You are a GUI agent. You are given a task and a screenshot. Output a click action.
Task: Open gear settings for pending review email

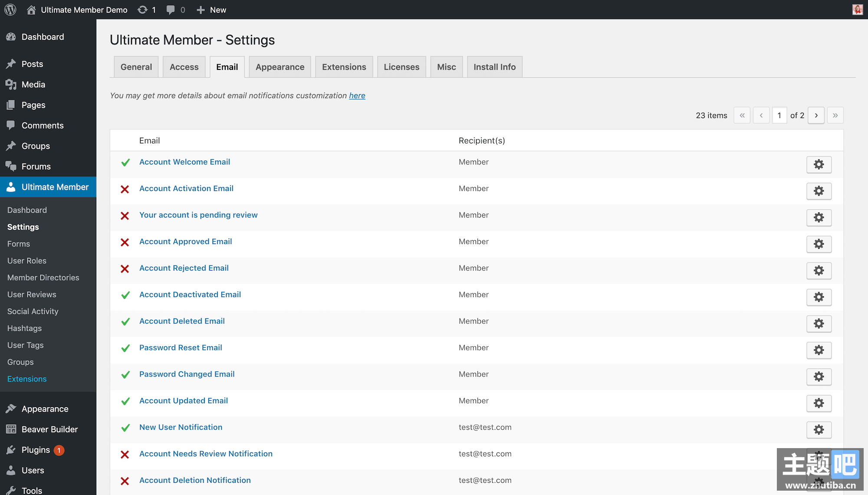819,218
